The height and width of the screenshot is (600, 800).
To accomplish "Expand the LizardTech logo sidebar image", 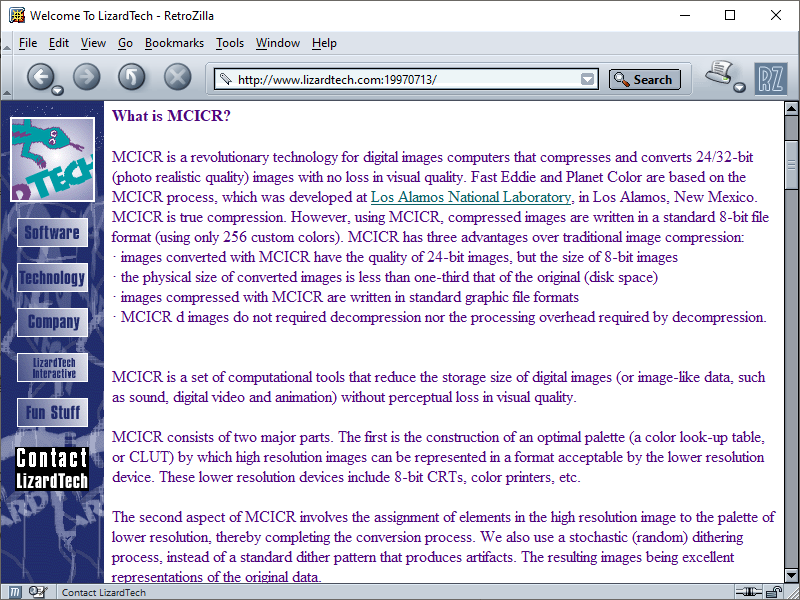I will point(52,156).
